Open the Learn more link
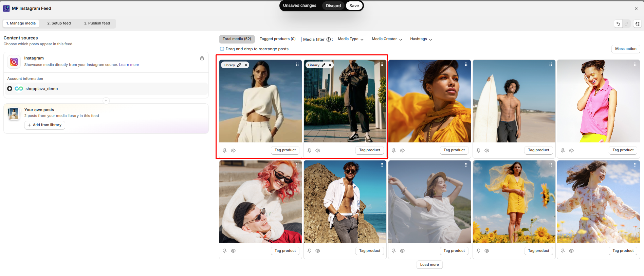 click(129, 65)
